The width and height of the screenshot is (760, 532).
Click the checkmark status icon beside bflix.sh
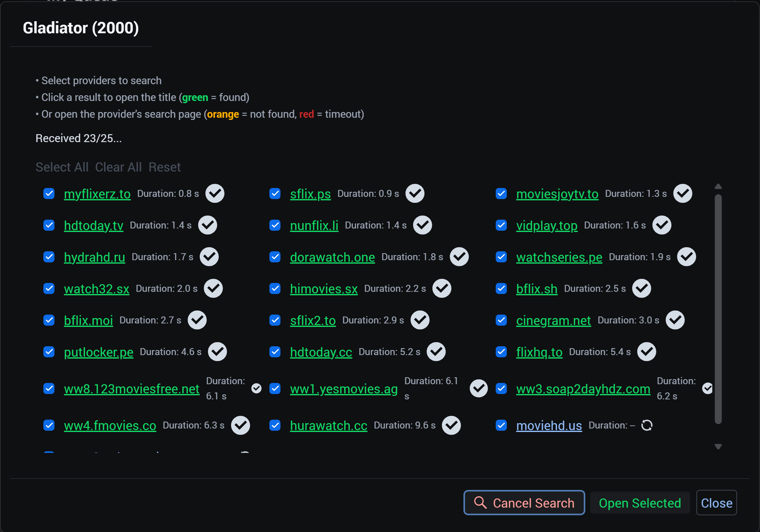tap(642, 288)
